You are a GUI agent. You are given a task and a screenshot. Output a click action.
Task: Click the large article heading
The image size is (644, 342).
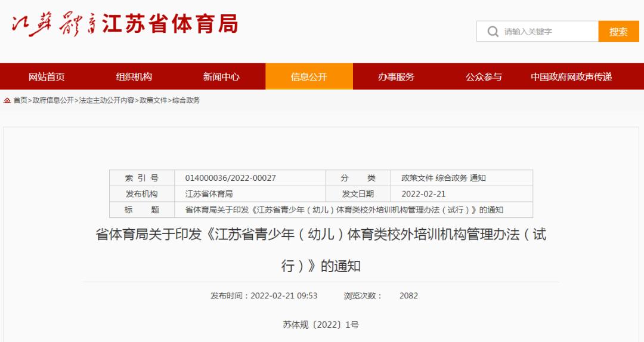point(321,250)
